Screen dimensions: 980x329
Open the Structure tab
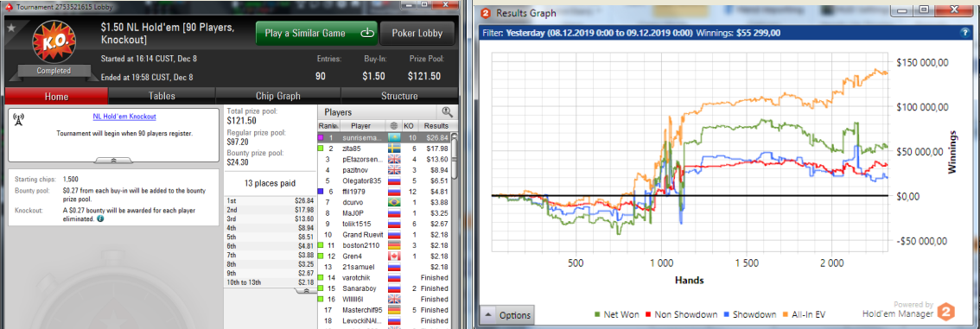coord(399,96)
